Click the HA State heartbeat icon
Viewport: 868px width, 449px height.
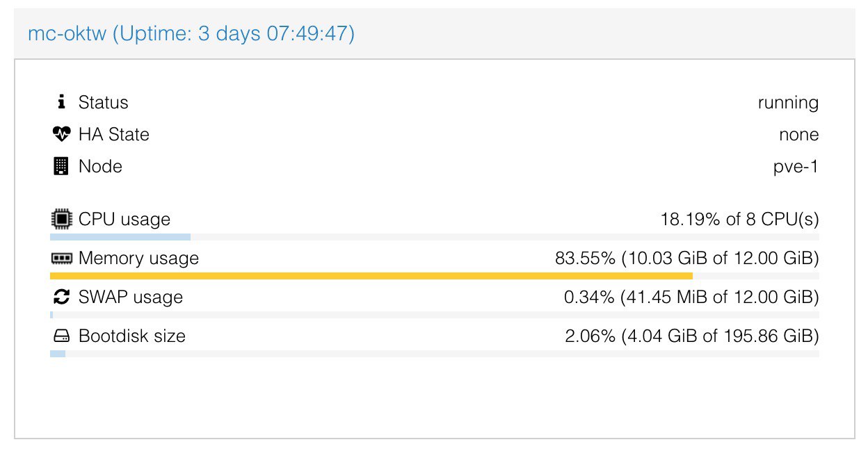[62, 134]
